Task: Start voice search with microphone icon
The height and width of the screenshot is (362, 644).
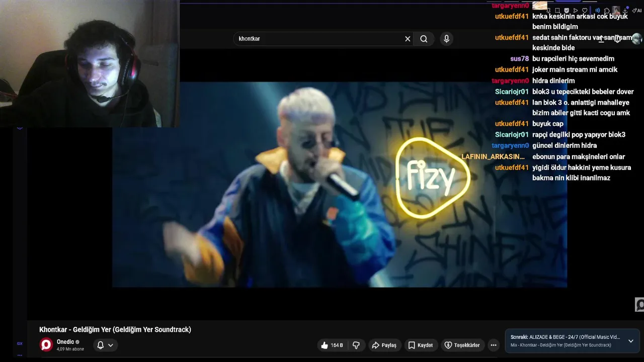Action: point(446,39)
